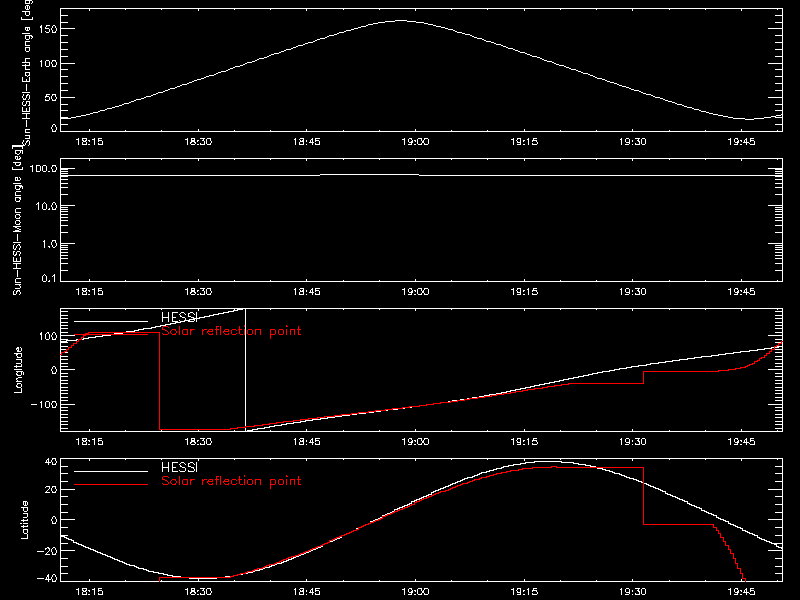Click HESSI legend text in Longitude plot
Viewport: 800px width, 600px height.
coord(180,317)
